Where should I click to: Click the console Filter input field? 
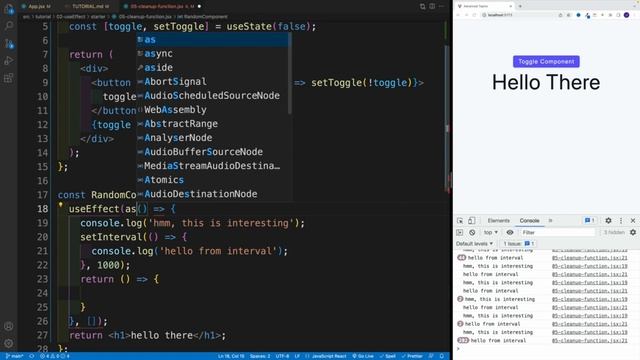[x=557, y=232]
